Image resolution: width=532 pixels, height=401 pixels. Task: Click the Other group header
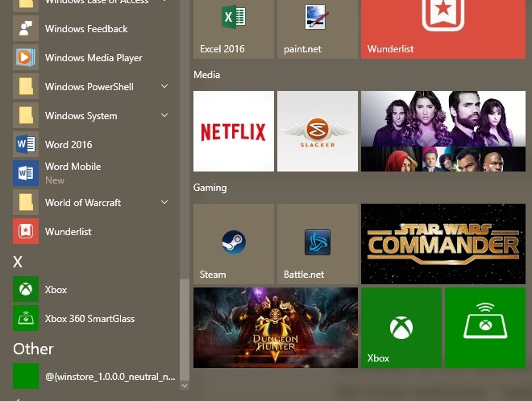coord(33,349)
